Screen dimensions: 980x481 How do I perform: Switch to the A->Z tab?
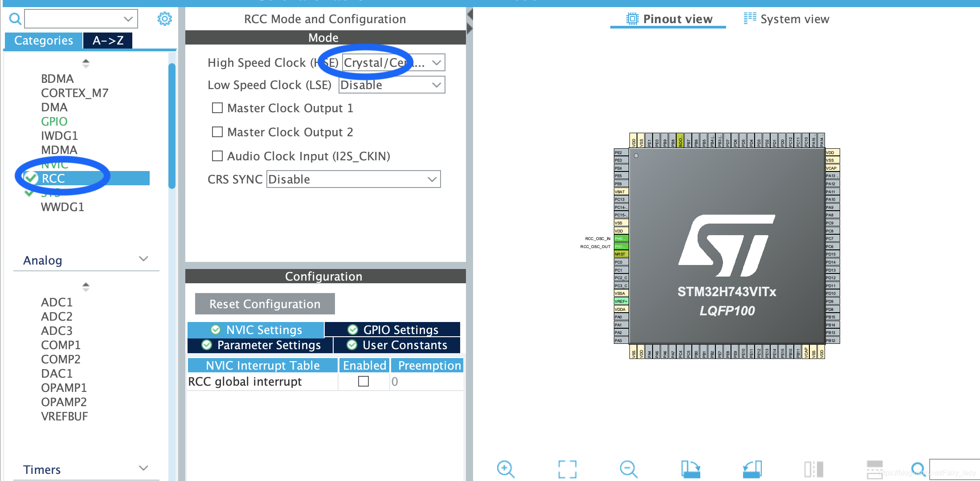pyautogui.click(x=108, y=41)
